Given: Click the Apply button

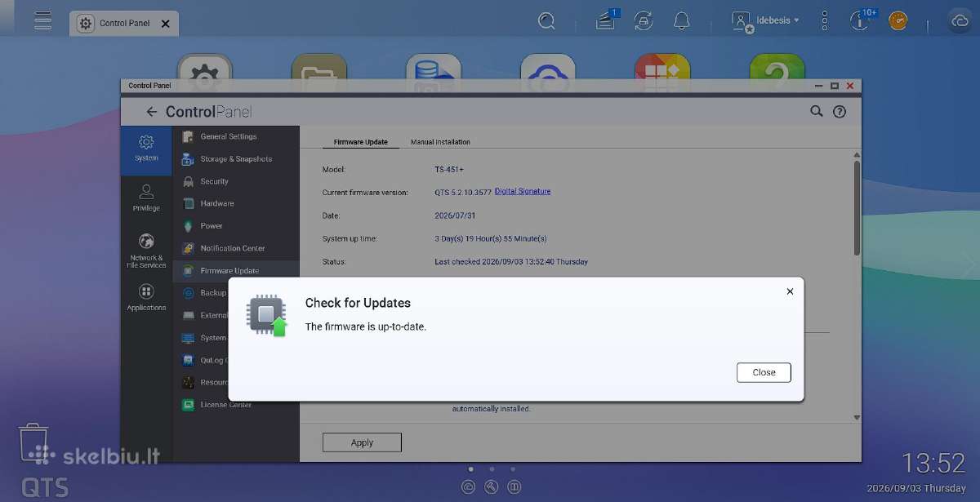Looking at the screenshot, I should 362,442.
